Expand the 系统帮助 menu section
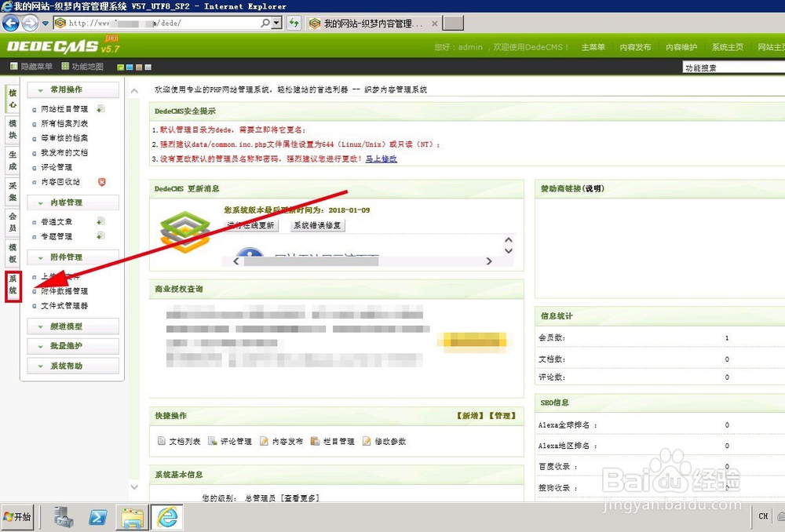785x532 pixels. click(x=73, y=366)
